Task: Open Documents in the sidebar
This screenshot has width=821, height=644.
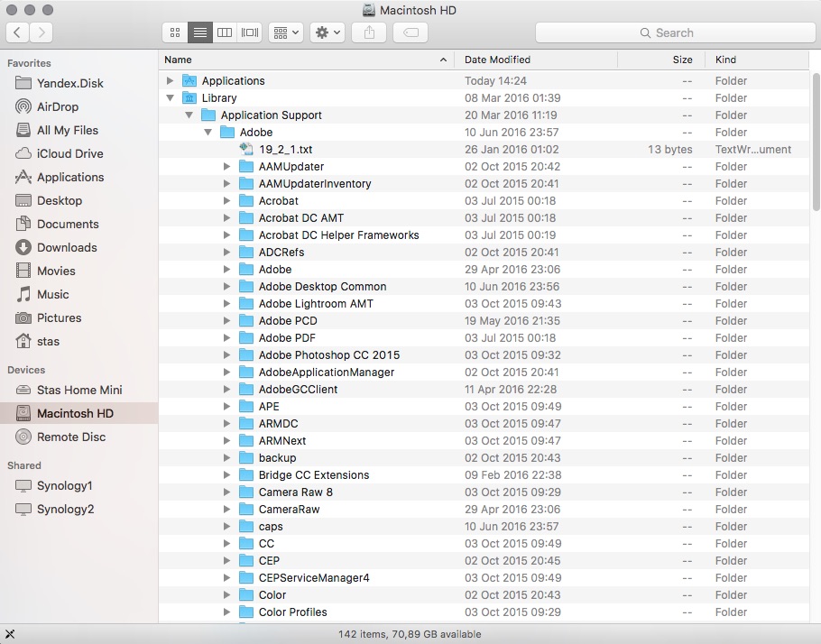Action: click(x=79, y=224)
